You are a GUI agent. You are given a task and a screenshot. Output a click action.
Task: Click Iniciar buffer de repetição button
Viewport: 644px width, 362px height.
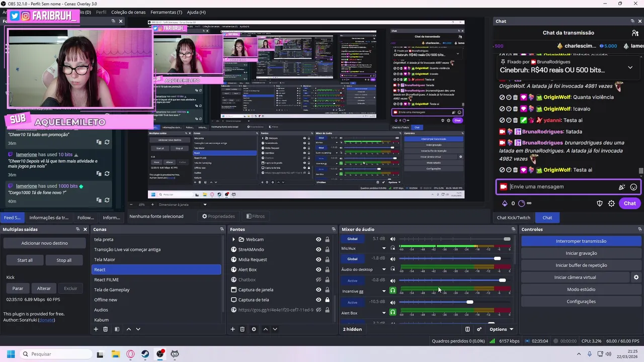point(581,265)
